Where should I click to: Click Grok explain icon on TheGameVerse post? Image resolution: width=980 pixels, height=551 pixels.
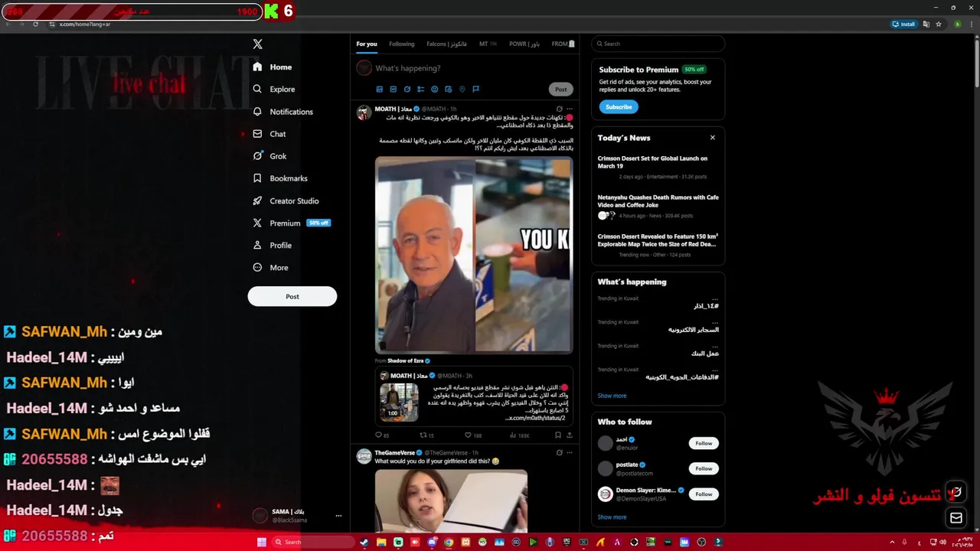point(559,452)
